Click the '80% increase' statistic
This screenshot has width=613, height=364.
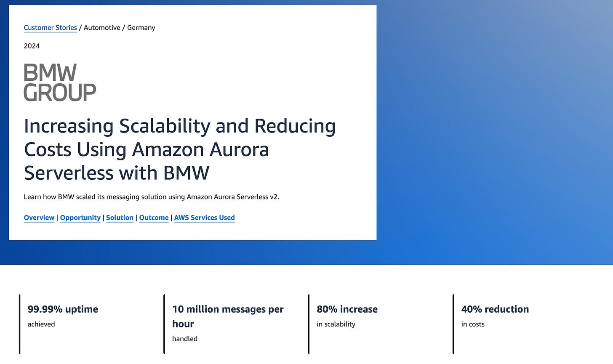pos(347,309)
